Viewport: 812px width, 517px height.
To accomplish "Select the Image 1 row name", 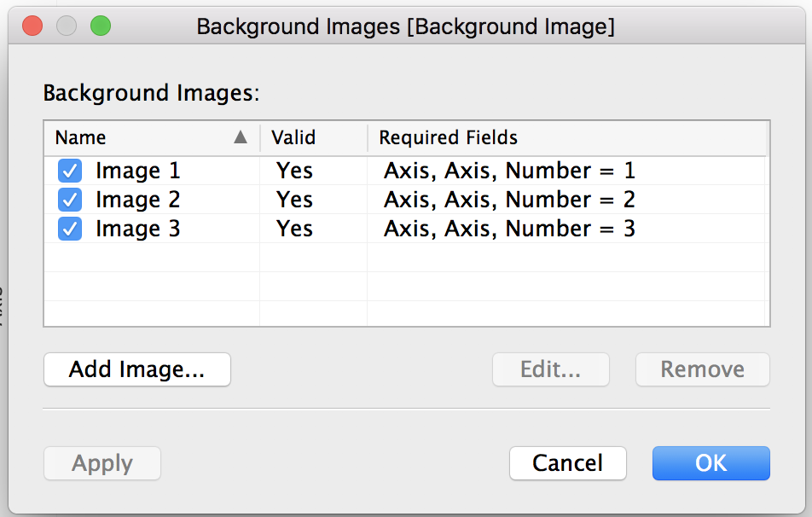I will (x=138, y=171).
